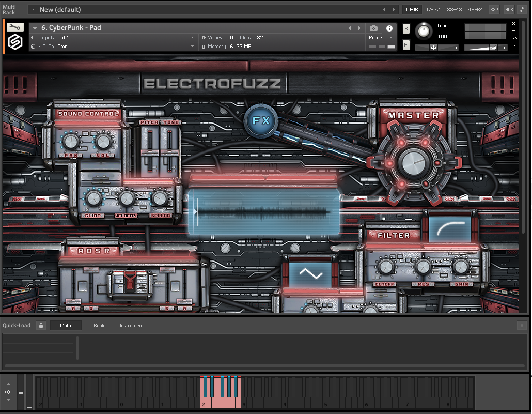
Task: Switch to slots 33-48 page
Action: coord(454,9)
